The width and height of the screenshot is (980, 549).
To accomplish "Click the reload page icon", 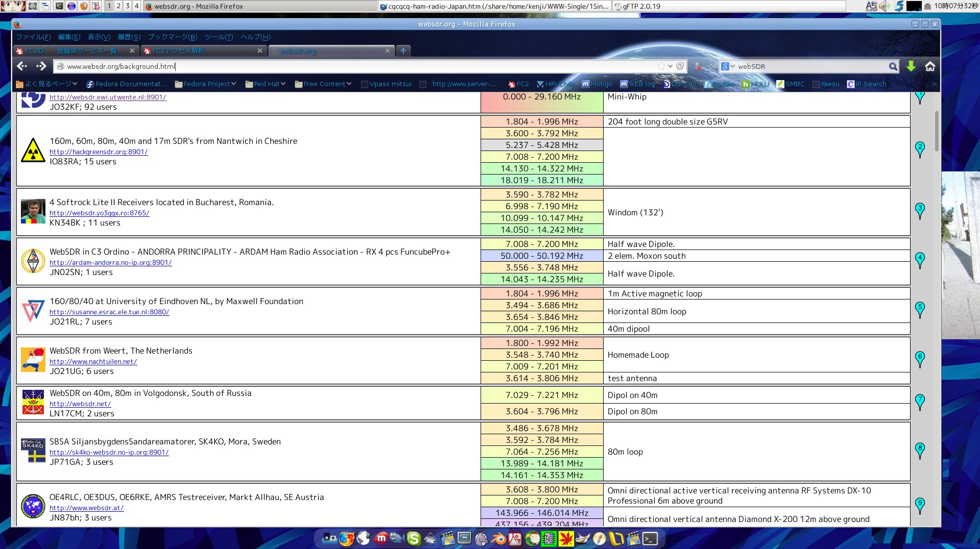I will (680, 66).
